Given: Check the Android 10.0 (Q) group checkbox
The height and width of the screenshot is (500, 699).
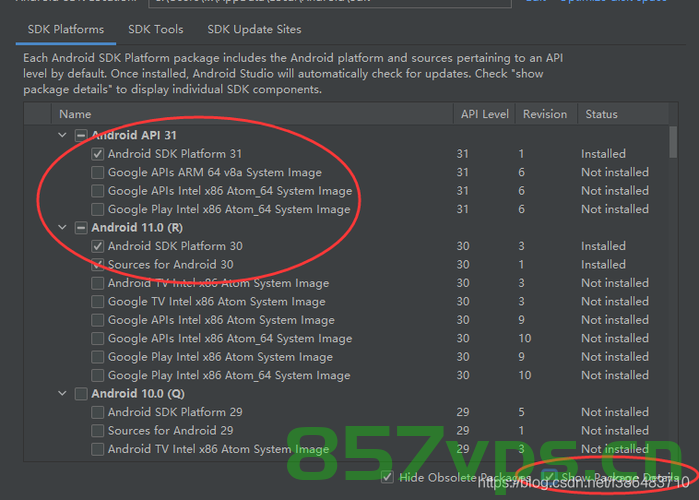Looking at the screenshot, I should tap(81, 394).
